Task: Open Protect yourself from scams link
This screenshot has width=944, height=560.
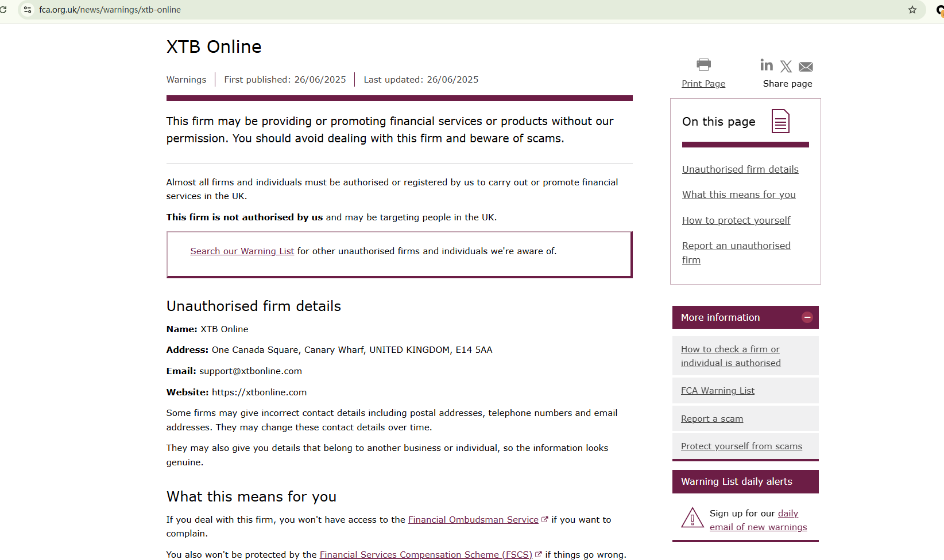Action: pos(741,446)
